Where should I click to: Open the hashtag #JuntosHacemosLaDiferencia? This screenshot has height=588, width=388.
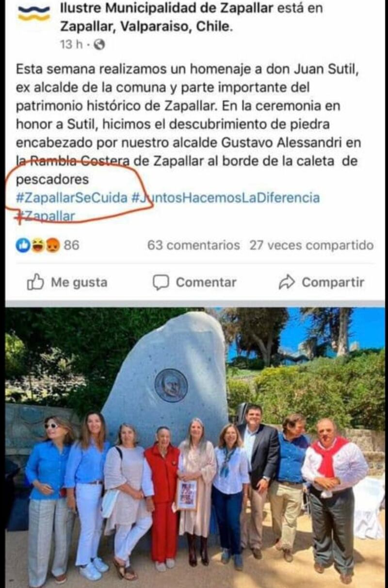pos(226,198)
